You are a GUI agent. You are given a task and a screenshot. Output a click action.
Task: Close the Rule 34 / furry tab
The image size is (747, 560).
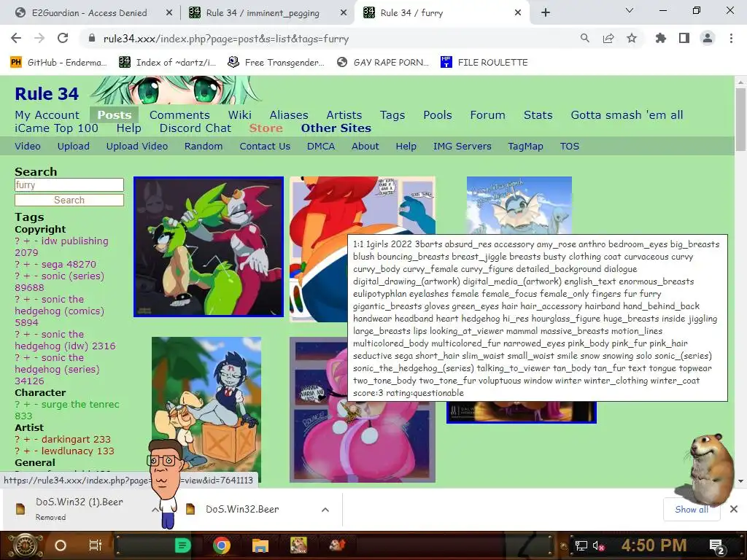click(x=518, y=13)
